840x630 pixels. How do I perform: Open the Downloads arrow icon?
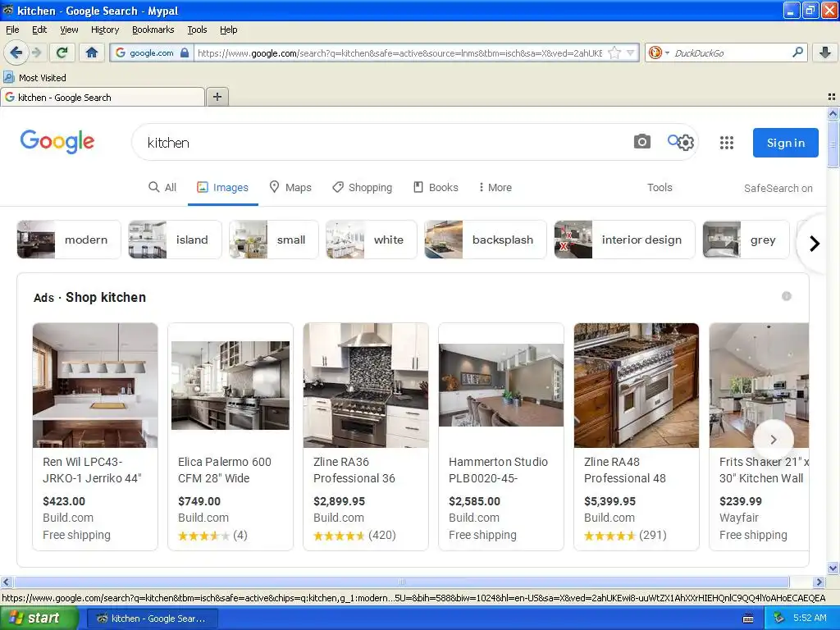[x=825, y=52]
